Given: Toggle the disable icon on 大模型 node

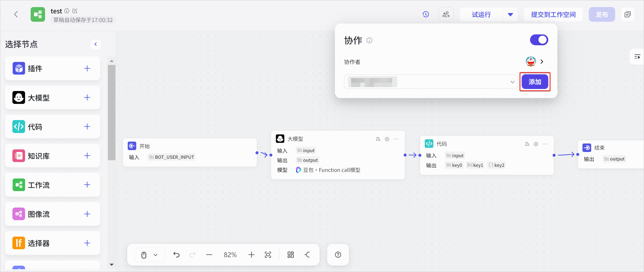Looking at the screenshot, I should click(x=378, y=139).
